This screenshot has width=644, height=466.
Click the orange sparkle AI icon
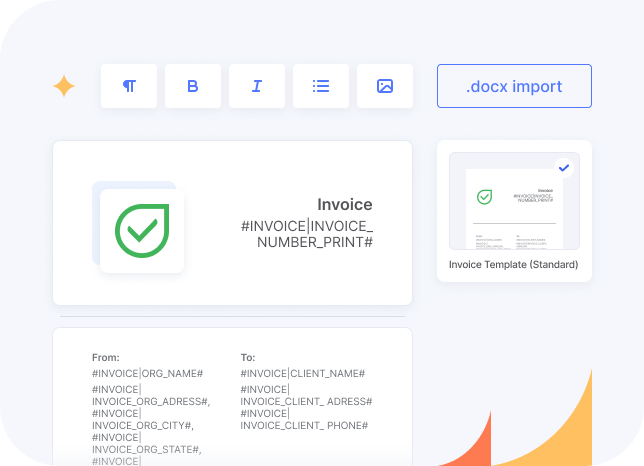pos(64,86)
